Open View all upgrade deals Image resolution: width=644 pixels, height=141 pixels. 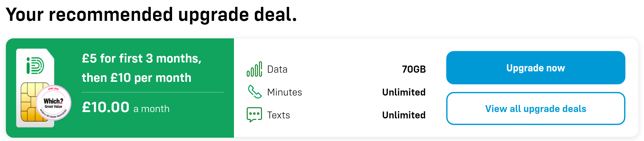tap(535, 109)
